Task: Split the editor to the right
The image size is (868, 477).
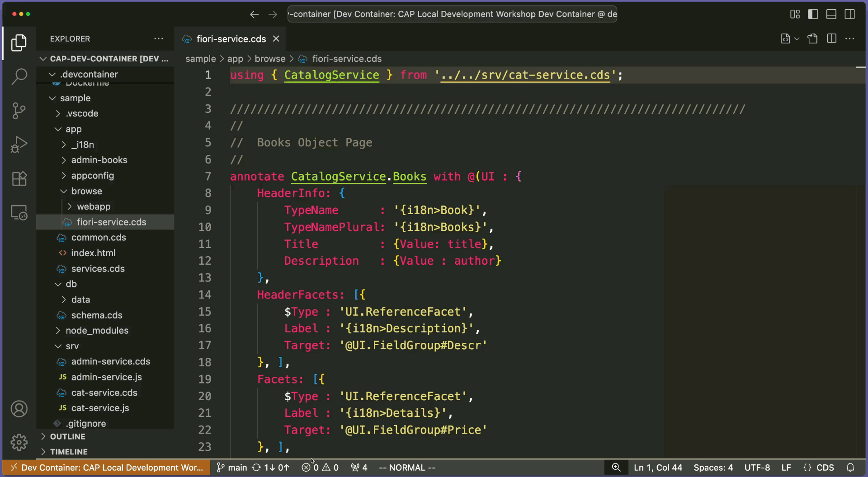Action: pyautogui.click(x=831, y=39)
